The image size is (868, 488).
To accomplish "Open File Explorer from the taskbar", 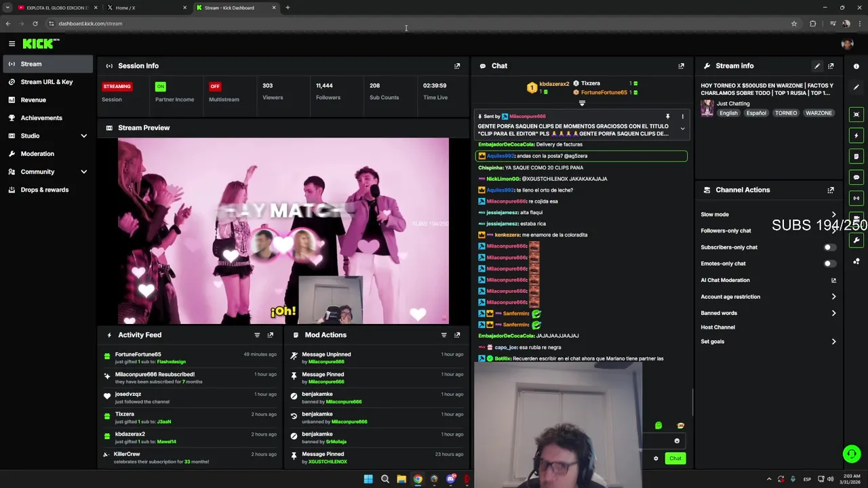I will click(x=401, y=479).
